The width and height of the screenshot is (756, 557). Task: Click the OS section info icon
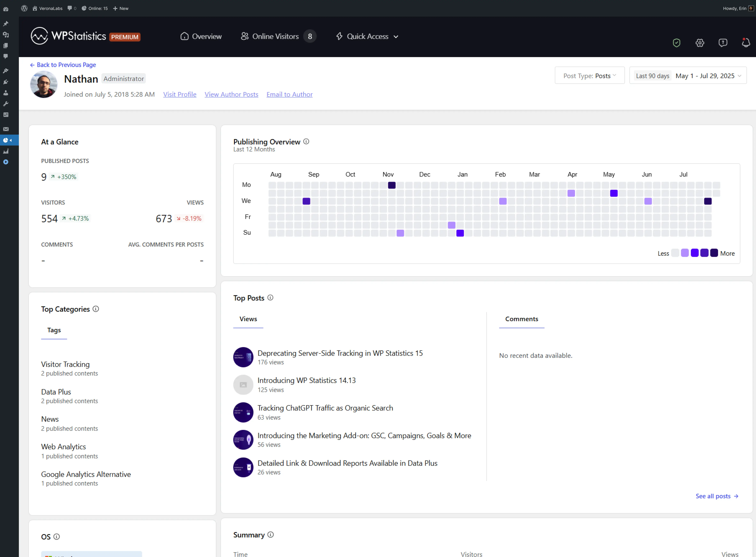57,537
